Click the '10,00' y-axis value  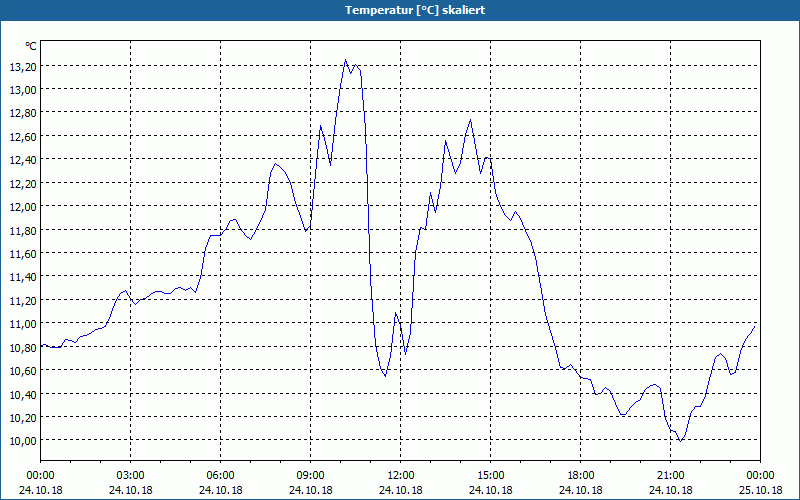pos(23,441)
